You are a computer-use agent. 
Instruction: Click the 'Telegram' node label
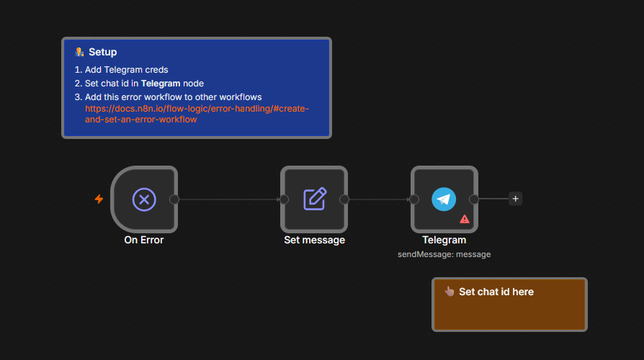coord(444,240)
